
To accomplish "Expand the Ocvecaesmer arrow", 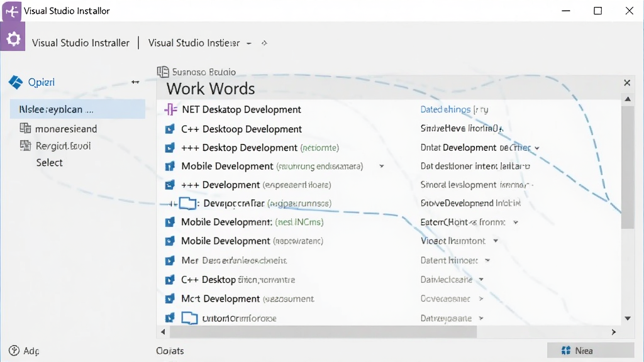I will pyautogui.click(x=481, y=299).
